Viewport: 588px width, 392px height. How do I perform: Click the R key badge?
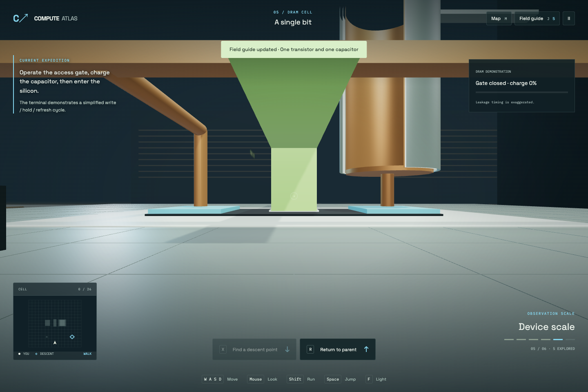(310, 350)
